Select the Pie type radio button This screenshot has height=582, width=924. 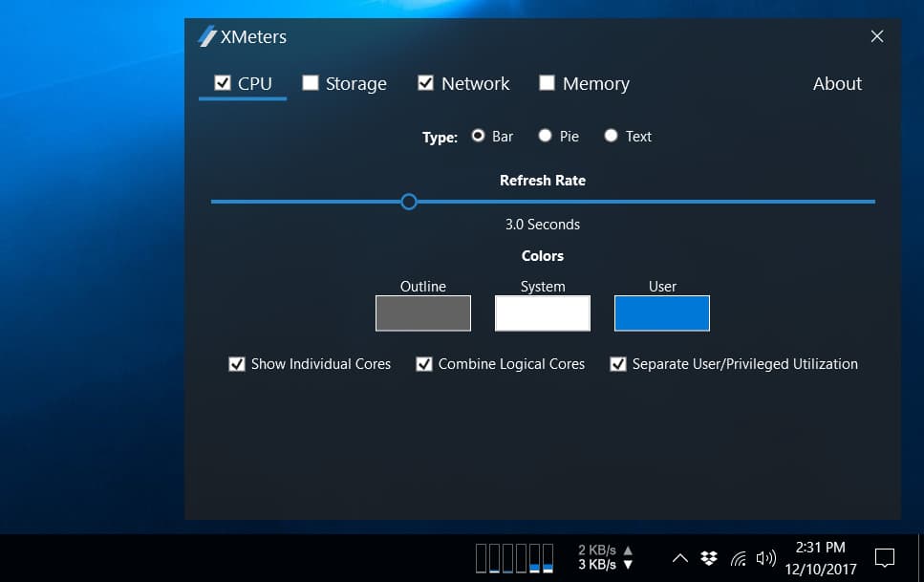[545, 136]
